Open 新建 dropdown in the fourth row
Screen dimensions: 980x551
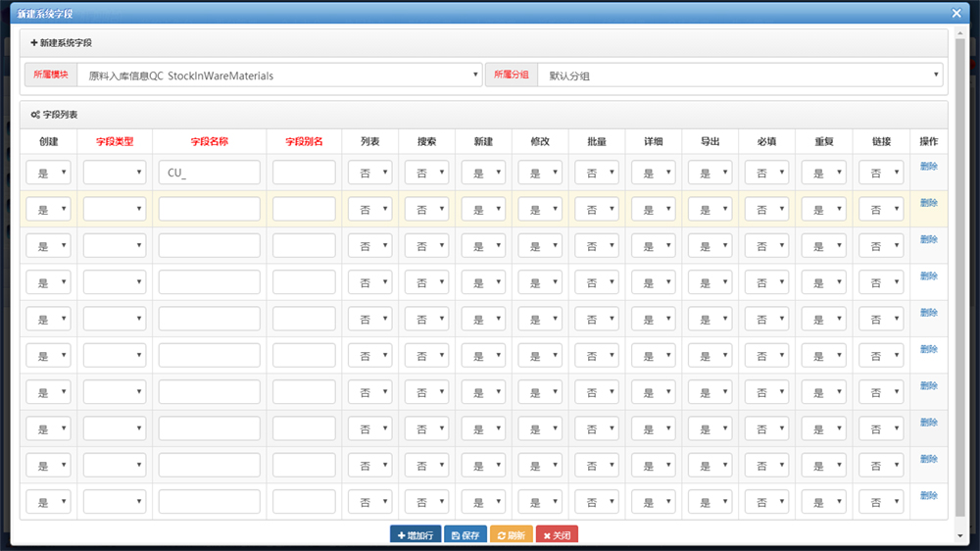click(x=483, y=282)
